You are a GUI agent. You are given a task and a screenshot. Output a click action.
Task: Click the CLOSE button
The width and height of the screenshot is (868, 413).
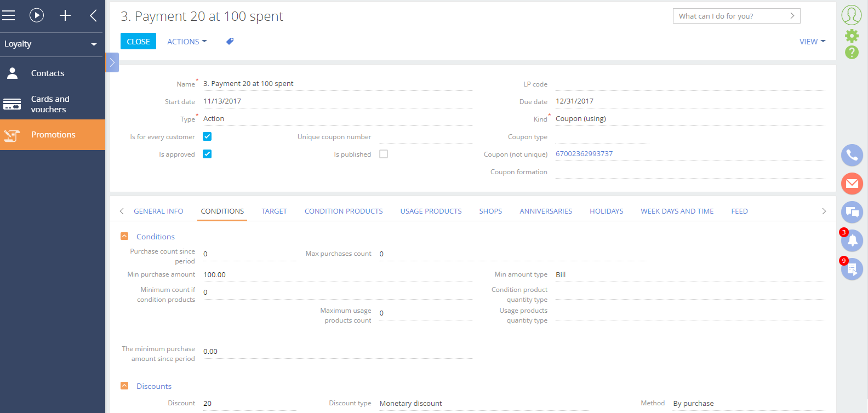(138, 41)
